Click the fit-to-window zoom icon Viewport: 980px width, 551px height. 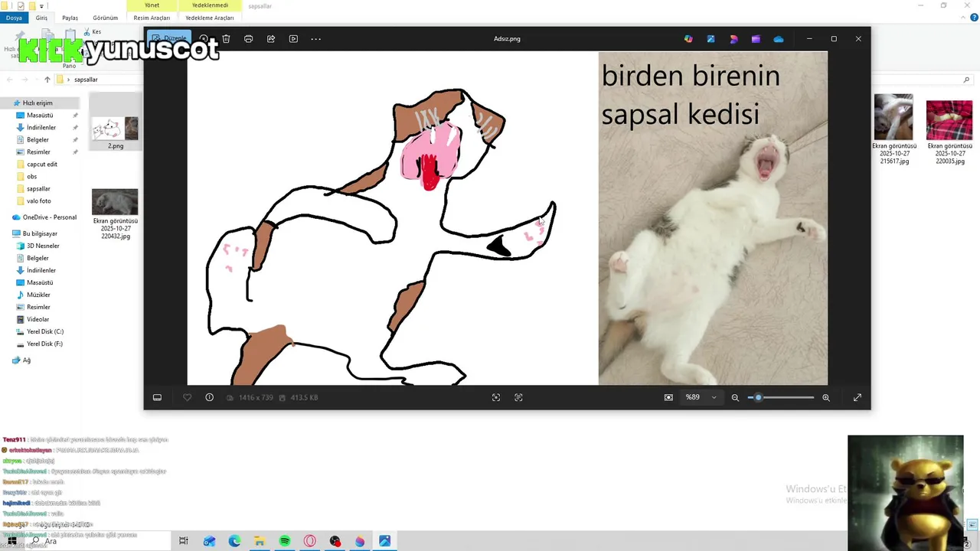(668, 397)
